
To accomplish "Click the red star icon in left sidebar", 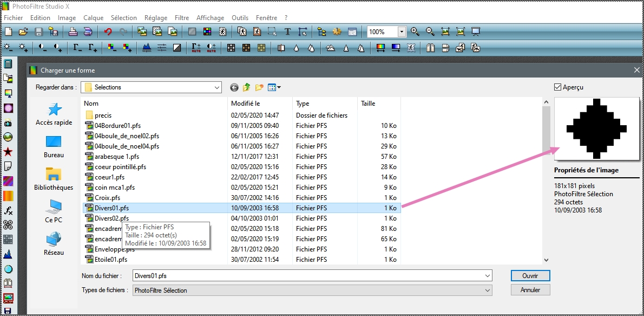I will coord(8,152).
